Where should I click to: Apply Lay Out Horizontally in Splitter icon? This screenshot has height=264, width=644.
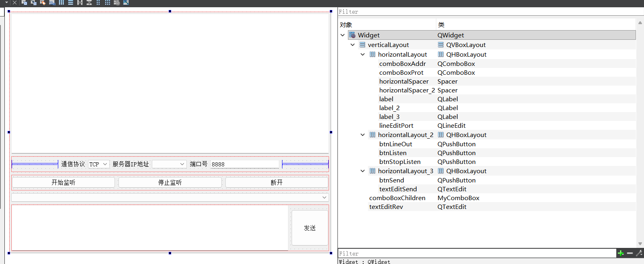(80, 2)
